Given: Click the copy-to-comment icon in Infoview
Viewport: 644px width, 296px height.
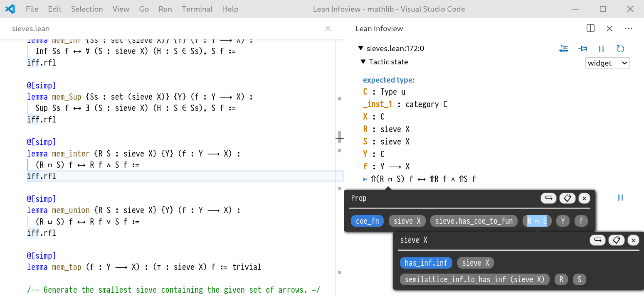Looking at the screenshot, I should tap(564, 49).
